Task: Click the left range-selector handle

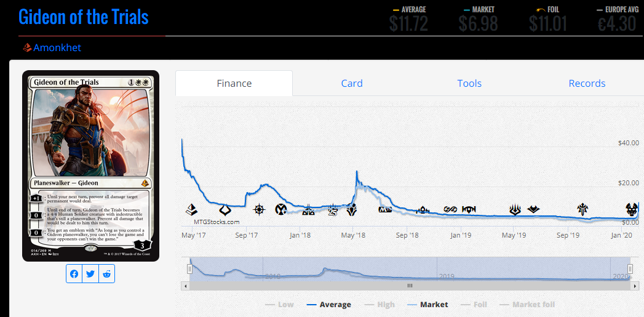Action: coord(189,269)
